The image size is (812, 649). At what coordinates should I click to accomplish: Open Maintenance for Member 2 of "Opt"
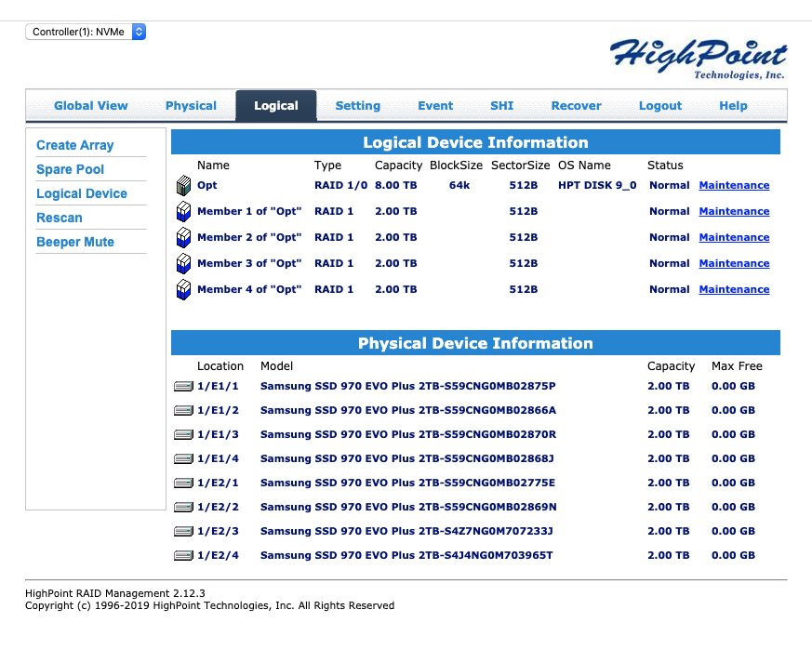[734, 237]
